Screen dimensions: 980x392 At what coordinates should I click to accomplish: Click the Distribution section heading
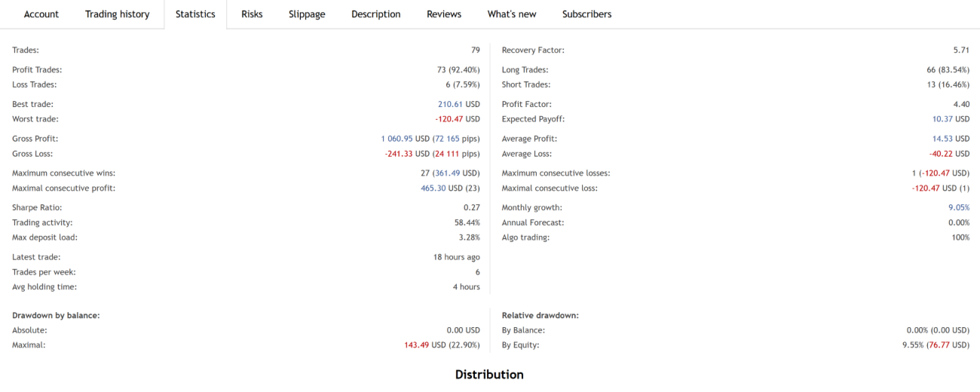489,375
